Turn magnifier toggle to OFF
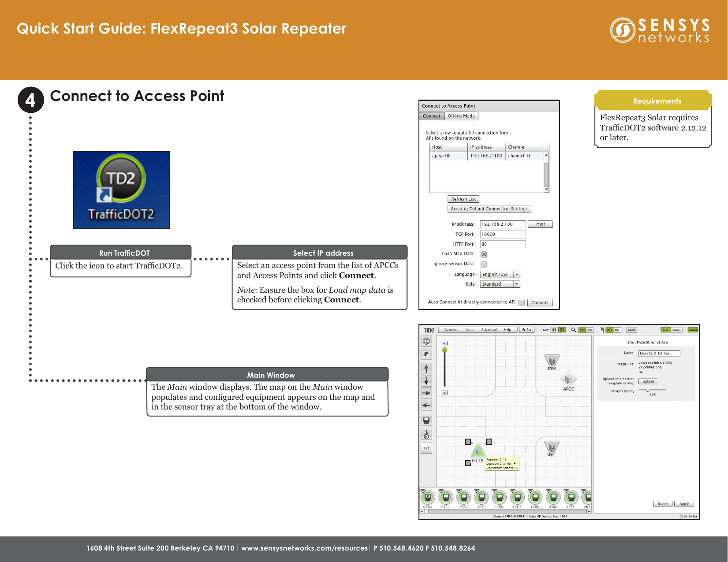The height and width of the screenshot is (562, 728). tap(582, 330)
